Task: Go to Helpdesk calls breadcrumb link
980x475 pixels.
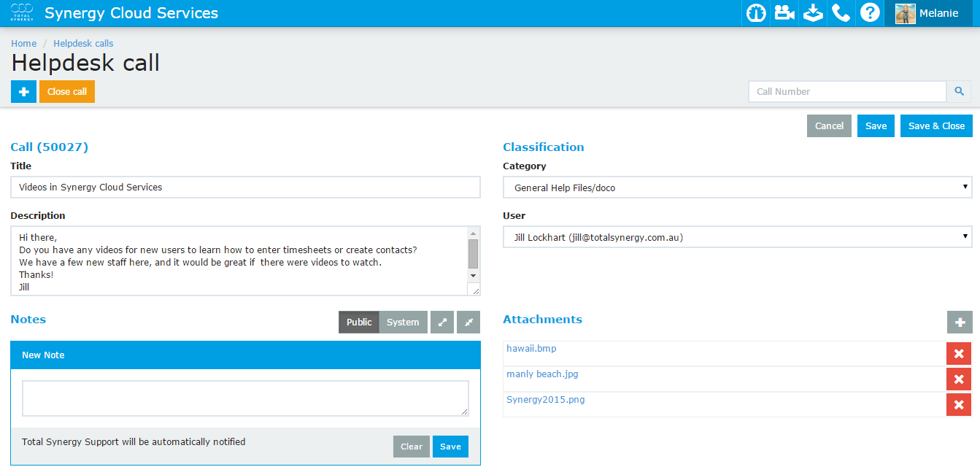Action: tap(83, 44)
